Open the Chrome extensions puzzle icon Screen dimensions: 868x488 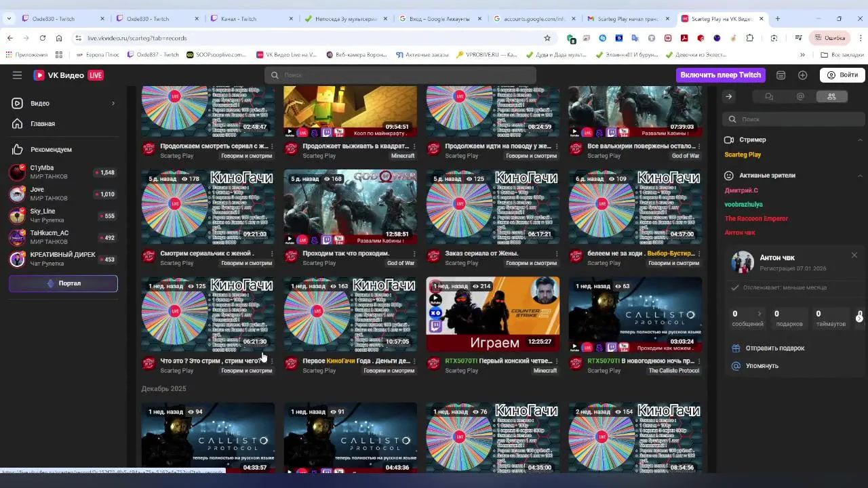point(749,38)
